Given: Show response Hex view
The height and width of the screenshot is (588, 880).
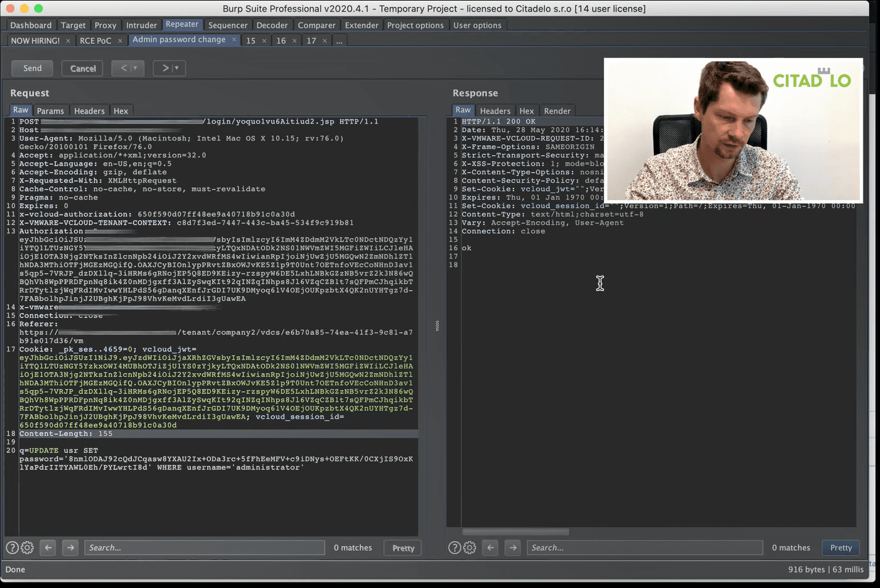Looking at the screenshot, I should coord(527,111).
